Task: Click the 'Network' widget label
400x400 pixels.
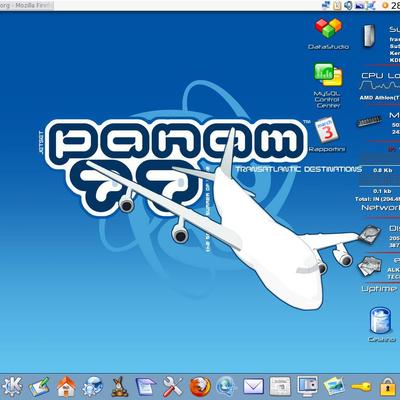Action: 381,207
